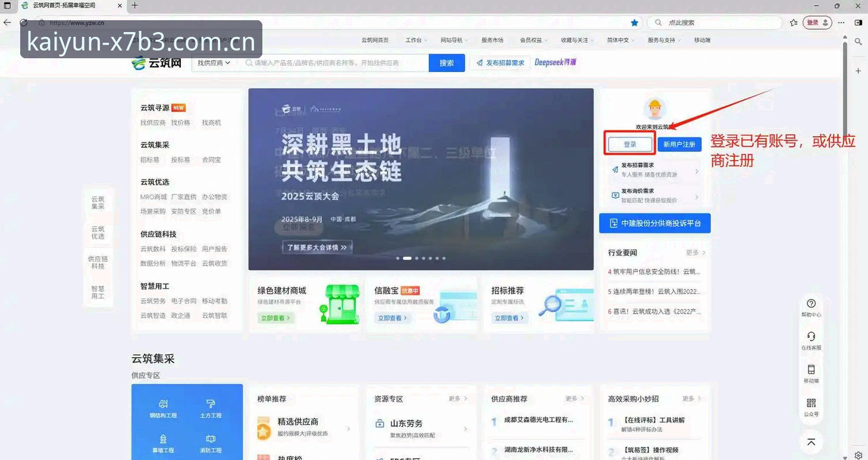Click the 山东劳务 briefcase icon
The height and width of the screenshot is (460, 868).
tap(380, 424)
